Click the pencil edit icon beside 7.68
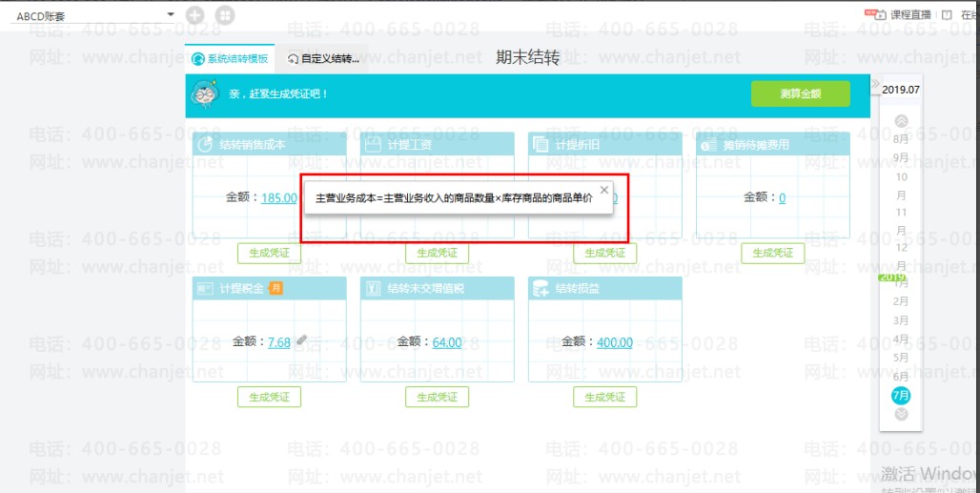Viewport: 980px width, 493px height. pos(302,339)
